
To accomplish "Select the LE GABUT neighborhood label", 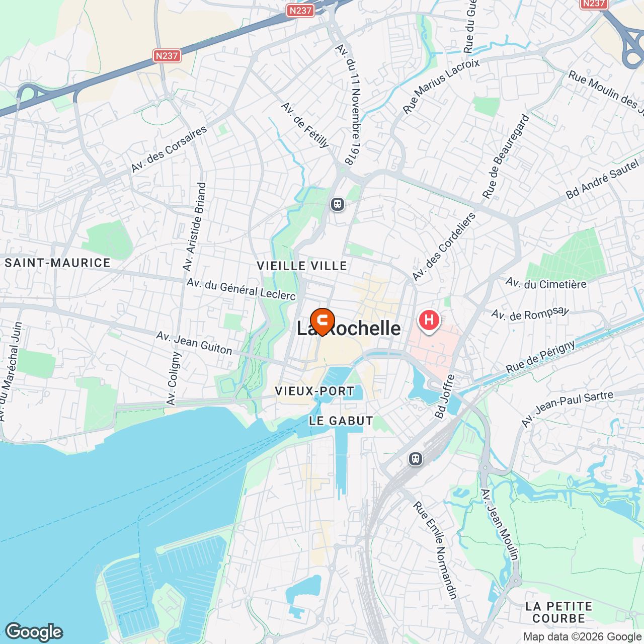I will click(x=341, y=421).
